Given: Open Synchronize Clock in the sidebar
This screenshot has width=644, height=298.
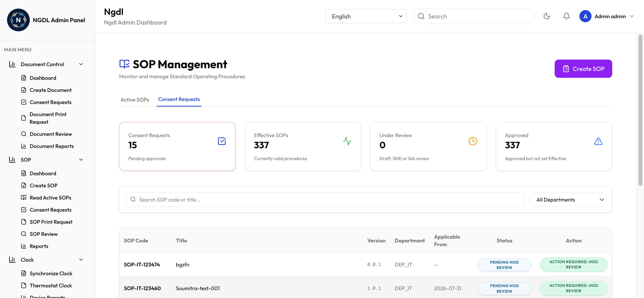Looking at the screenshot, I should (x=51, y=274).
